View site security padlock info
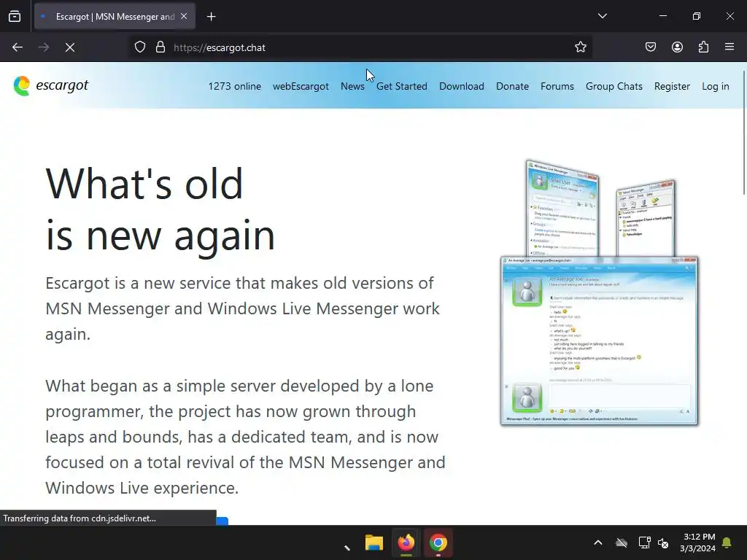Image resolution: width=747 pixels, height=560 pixels. (160, 47)
